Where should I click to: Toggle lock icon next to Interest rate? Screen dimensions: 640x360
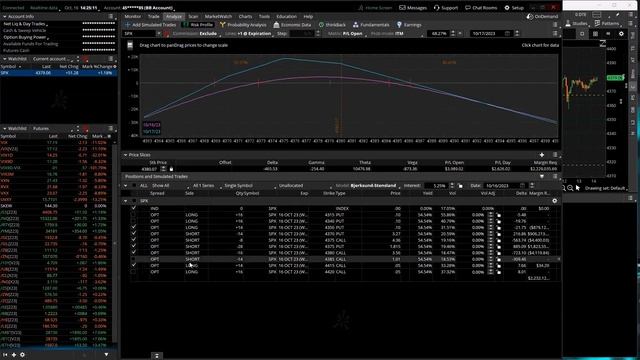460,186
